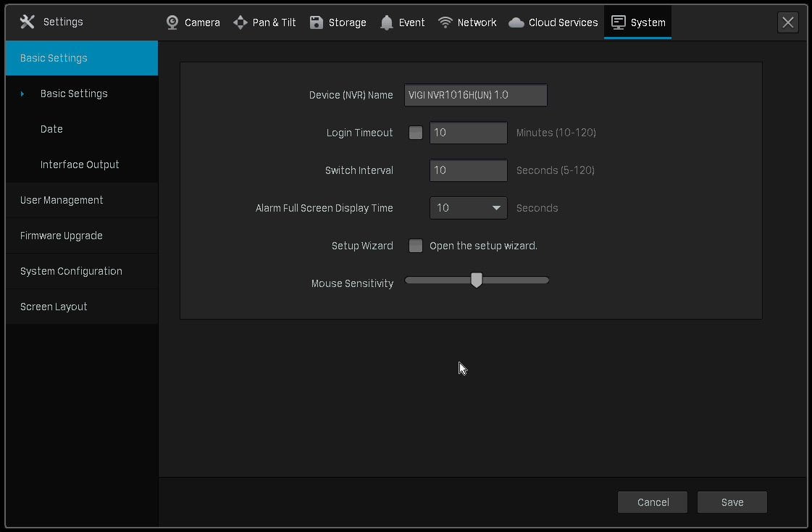Expand User Management section
This screenshot has height=532, width=812.
click(82, 200)
